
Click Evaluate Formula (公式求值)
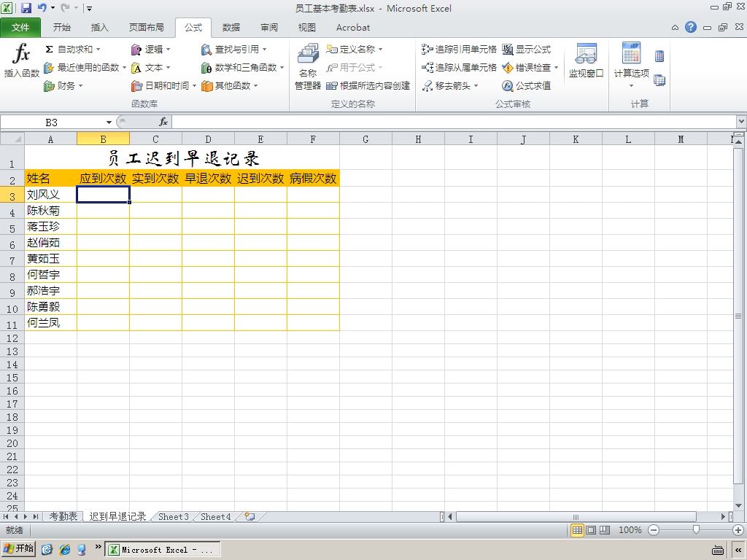(527, 86)
